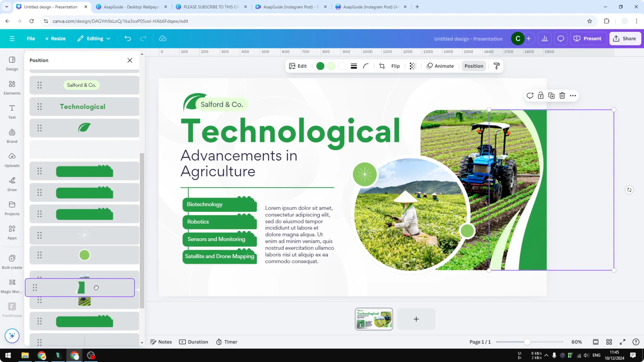This screenshot has height=362, width=644.
Task: Click the Present button
Action: pyautogui.click(x=588, y=38)
